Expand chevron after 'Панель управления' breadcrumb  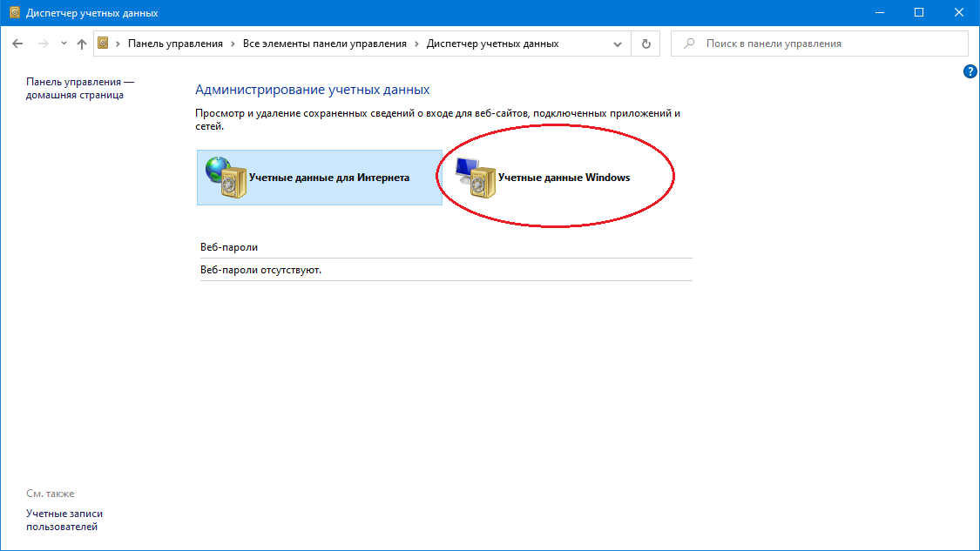click(233, 44)
